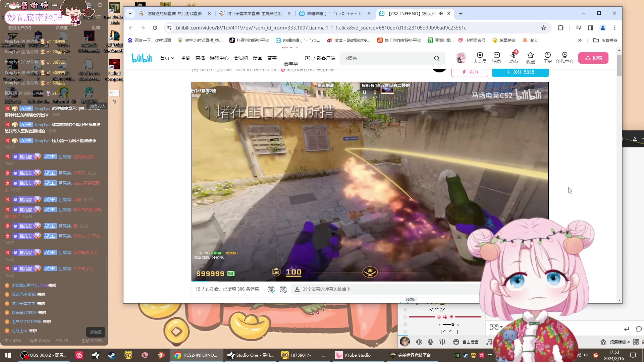644x362 pixels.
Task: Open 漫画 in bilibili navigation
Action: point(258,58)
